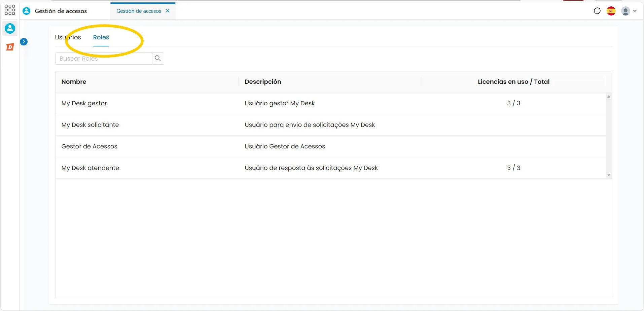The height and width of the screenshot is (311, 644).
Task: Click the Gestión de accesos header icon
Action: (26, 11)
